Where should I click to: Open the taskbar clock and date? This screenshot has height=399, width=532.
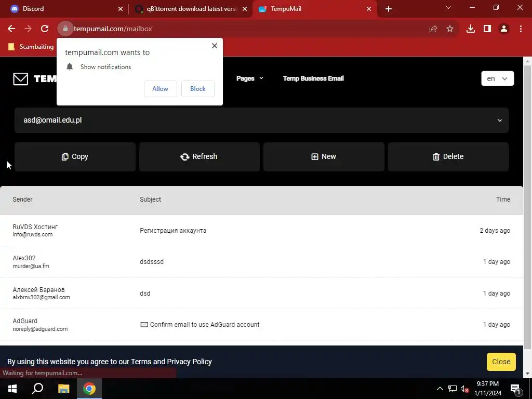click(487, 389)
